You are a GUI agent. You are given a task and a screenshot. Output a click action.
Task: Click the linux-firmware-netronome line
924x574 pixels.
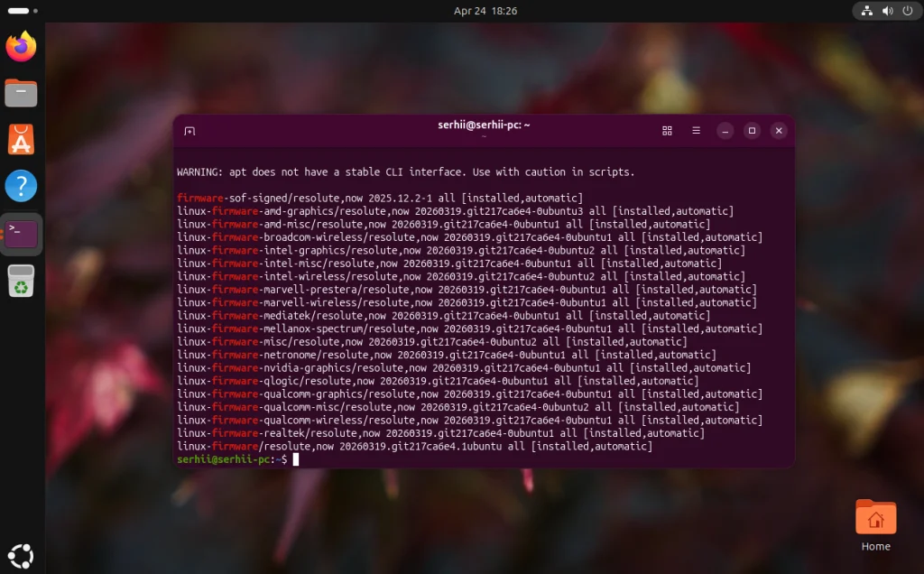446,355
